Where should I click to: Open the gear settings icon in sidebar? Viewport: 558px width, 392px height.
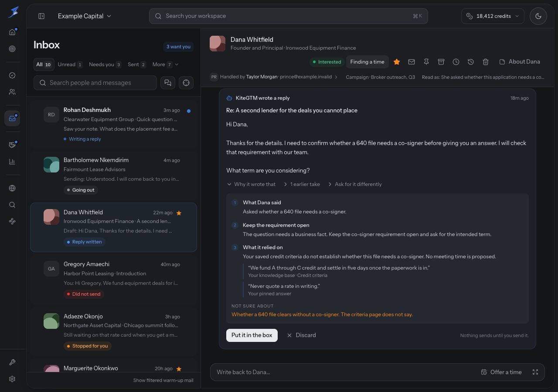click(x=12, y=379)
